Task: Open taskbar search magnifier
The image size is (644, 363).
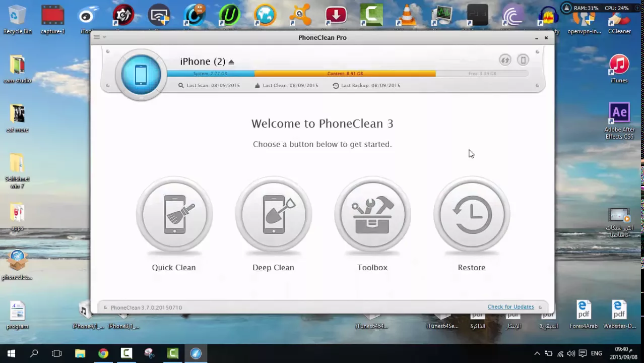Action: (x=34, y=353)
